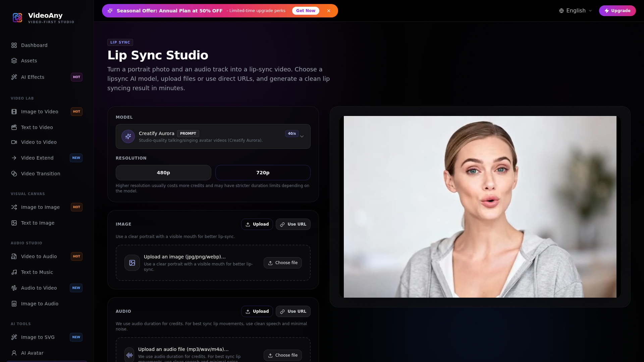Click the VideoAny logo icon

(x=17, y=17)
